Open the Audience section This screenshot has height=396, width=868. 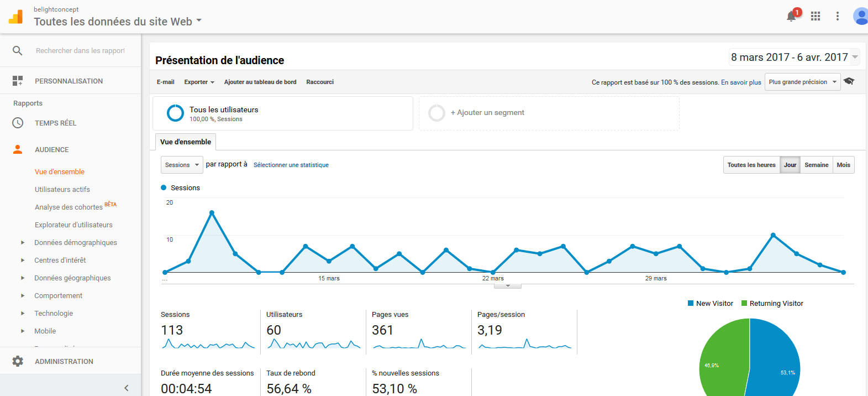[x=52, y=149]
